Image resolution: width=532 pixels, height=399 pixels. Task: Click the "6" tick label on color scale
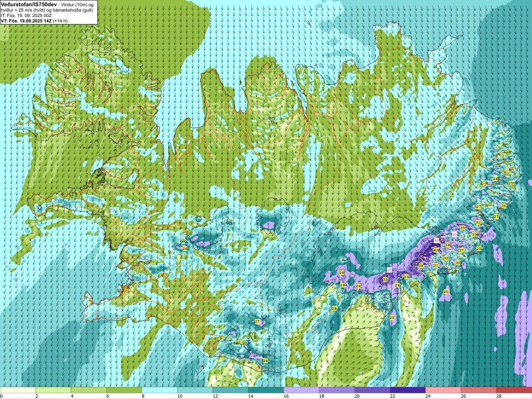click(108, 396)
